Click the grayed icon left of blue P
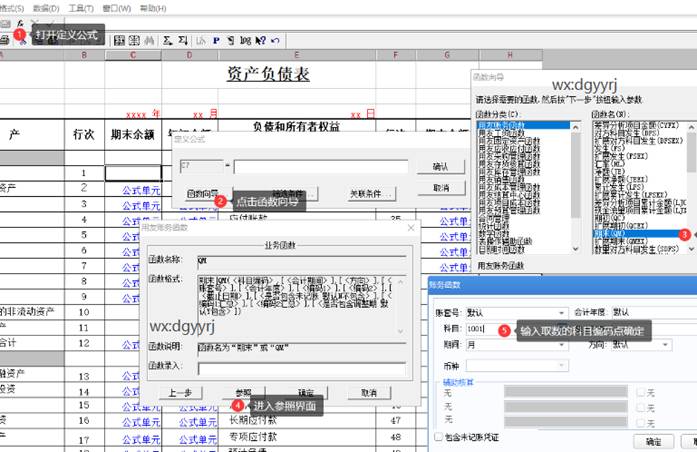Screen dimensions: 697x452 tap(201, 40)
